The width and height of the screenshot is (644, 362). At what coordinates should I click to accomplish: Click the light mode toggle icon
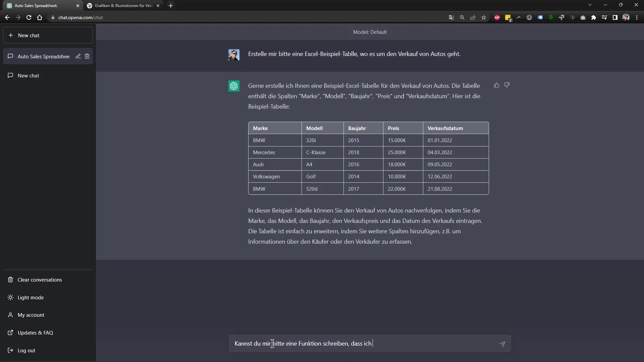point(10,297)
